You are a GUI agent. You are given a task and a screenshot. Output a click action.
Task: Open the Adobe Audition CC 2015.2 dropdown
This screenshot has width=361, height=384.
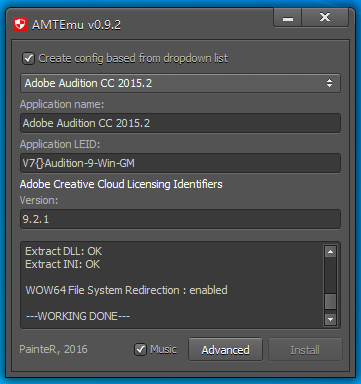(x=180, y=83)
